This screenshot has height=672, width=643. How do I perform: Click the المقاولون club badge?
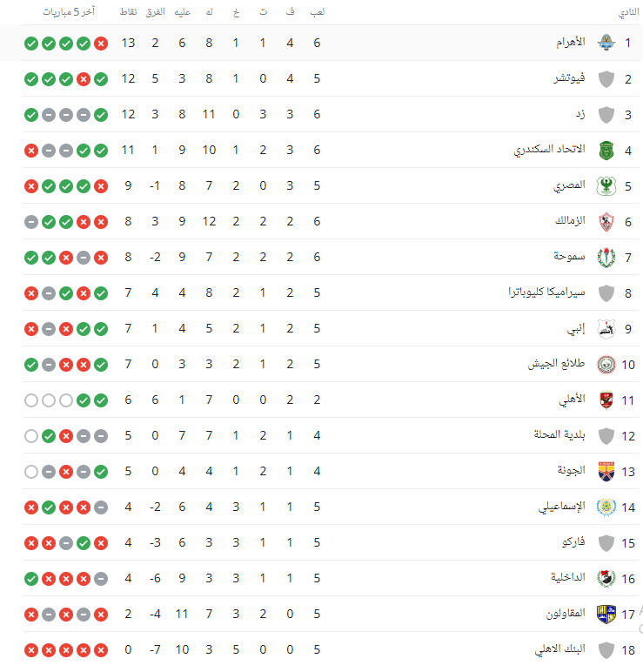(x=605, y=614)
